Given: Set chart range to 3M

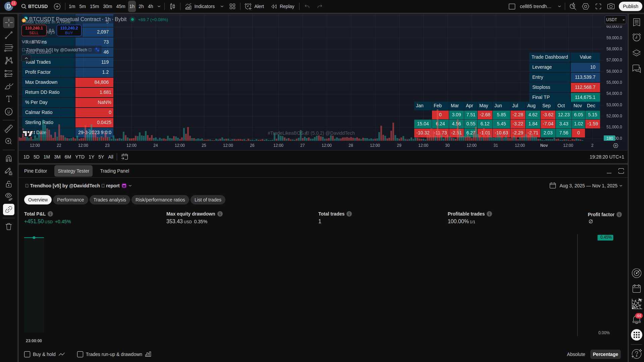Looking at the screenshot, I should pyautogui.click(x=57, y=157).
